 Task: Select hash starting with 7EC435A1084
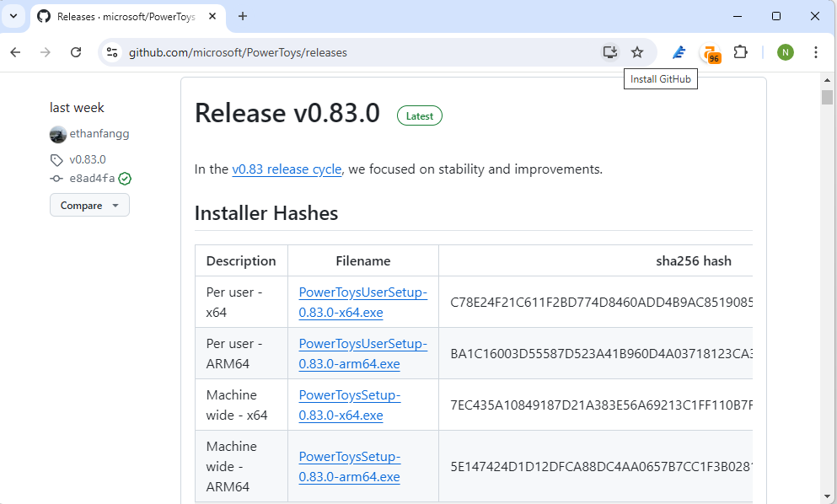pos(601,405)
